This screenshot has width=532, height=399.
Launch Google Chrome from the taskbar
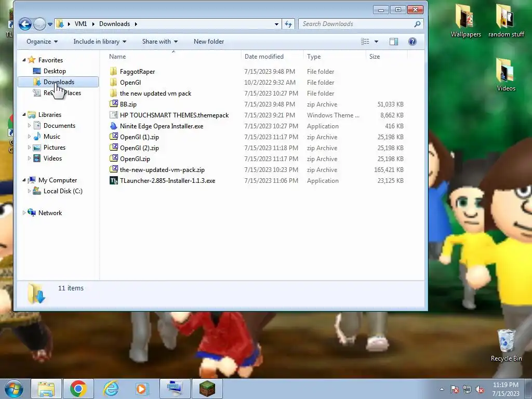[78, 389]
